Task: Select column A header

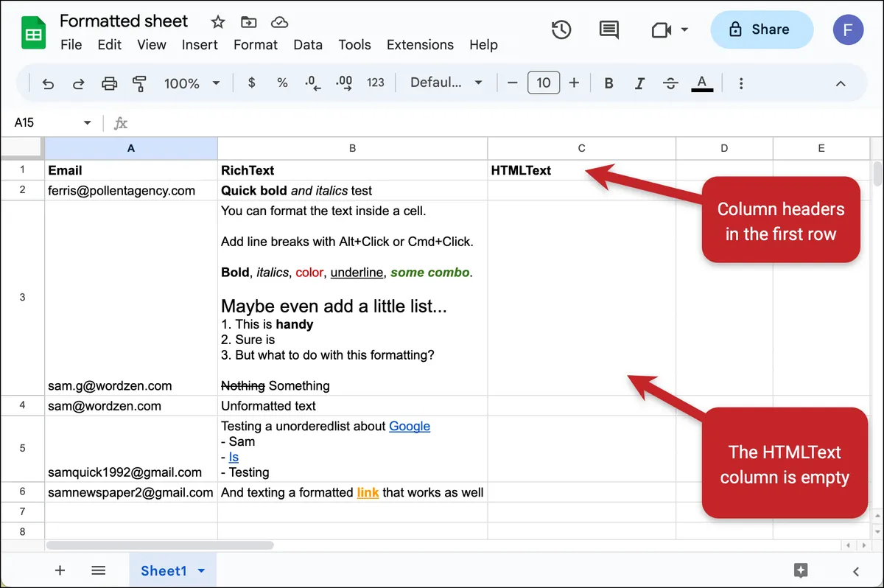Action: coord(131,148)
